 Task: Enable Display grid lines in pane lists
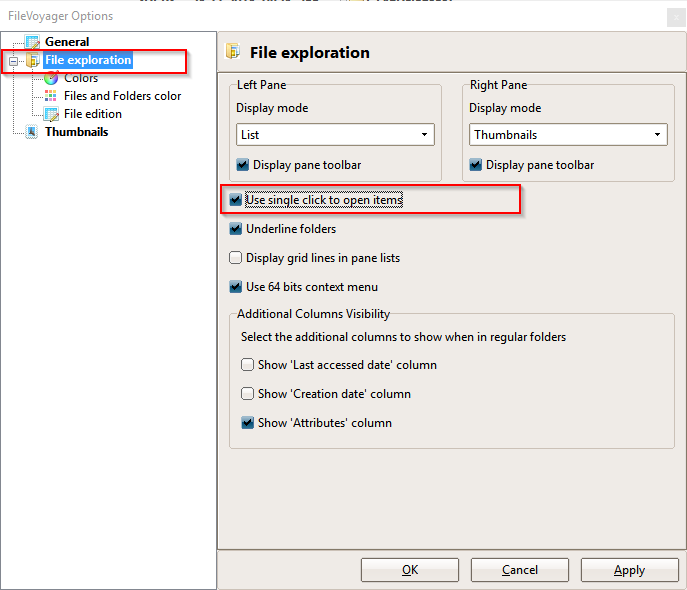pyautogui.click(x=236, y=258)
